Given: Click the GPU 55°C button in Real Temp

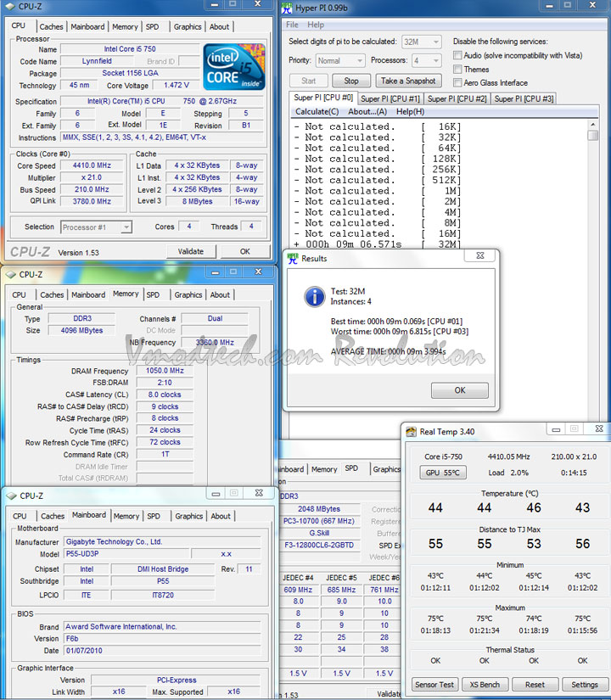Looking at the screenshot, I should pyautogui.click(x=443, y=473).
